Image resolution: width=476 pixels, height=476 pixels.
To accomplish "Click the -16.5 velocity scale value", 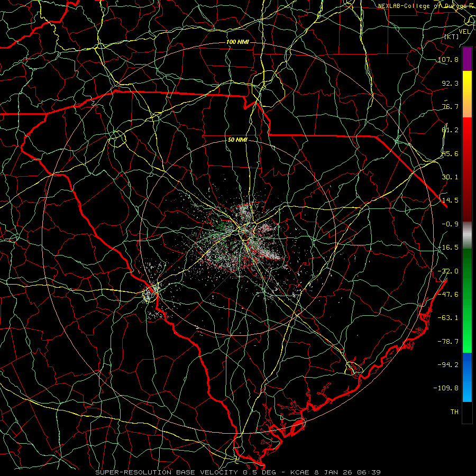I will tap(448, 248).
